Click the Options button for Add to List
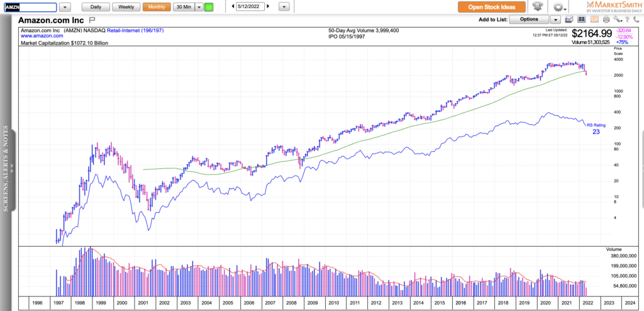 click(x=529, y=20)
